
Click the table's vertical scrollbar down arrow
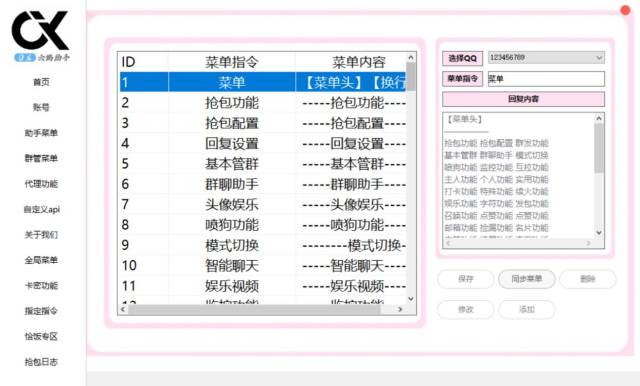411,299
